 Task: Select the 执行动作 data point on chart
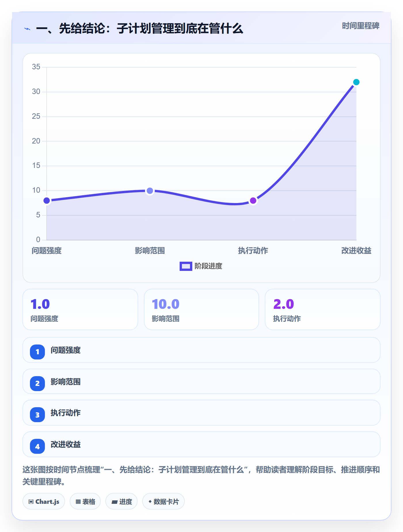click(253, 200)
